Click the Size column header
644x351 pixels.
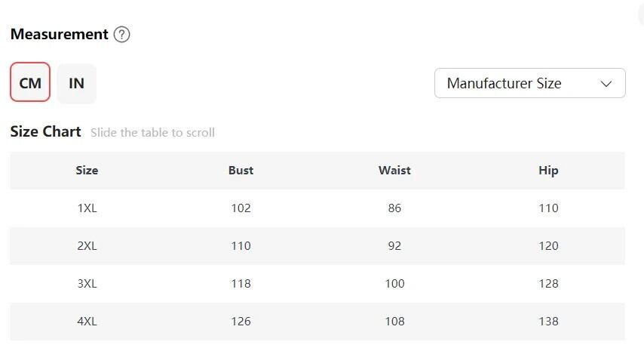[x=87, y=171]
